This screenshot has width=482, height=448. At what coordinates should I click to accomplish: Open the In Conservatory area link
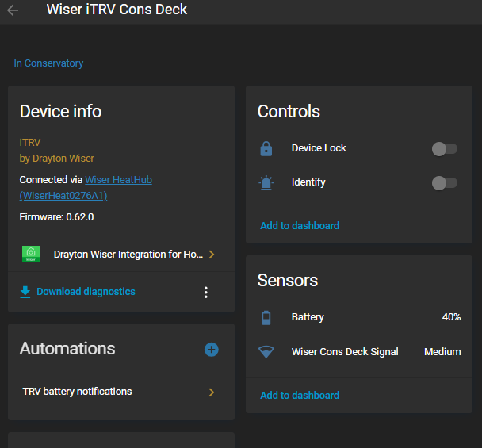[x=48, y=63]
